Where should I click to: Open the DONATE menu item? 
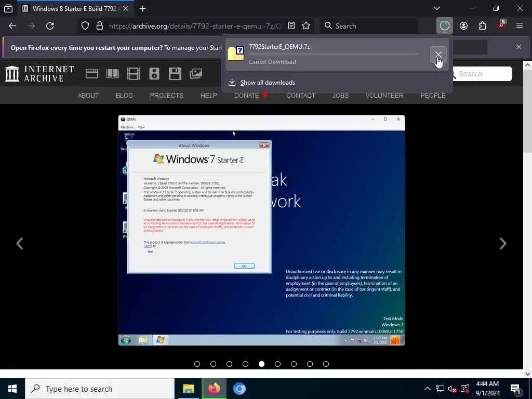tap(251, 96)
